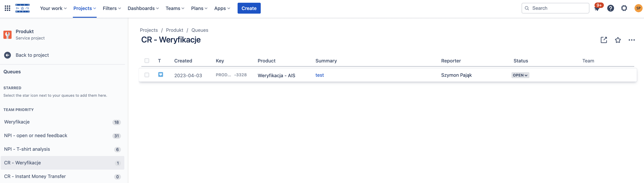Expand the OPEN status dropdown
The height and width of the screenshot is (183, 644).
520,75
